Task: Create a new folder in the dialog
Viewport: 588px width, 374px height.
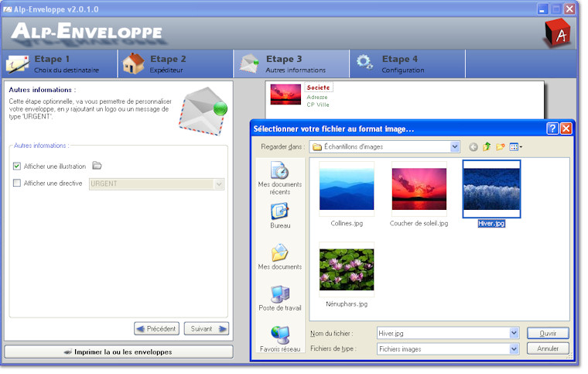Action: coord(501,146)
